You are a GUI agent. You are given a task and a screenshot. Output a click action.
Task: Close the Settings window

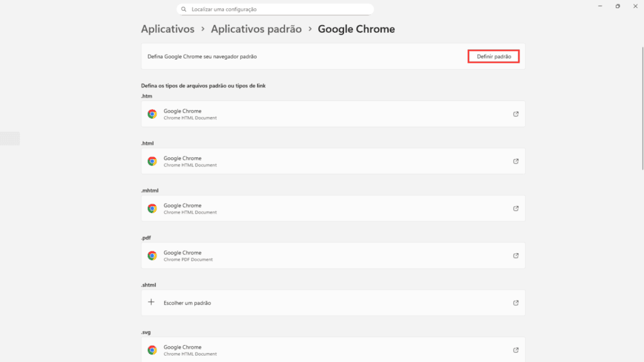click(x=635, y=6)
